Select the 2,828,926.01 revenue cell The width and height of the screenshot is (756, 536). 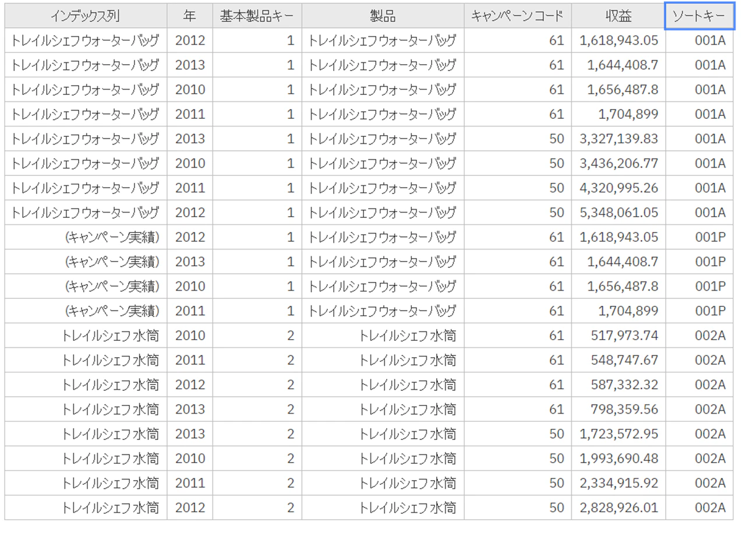click(x=619, y=507)
